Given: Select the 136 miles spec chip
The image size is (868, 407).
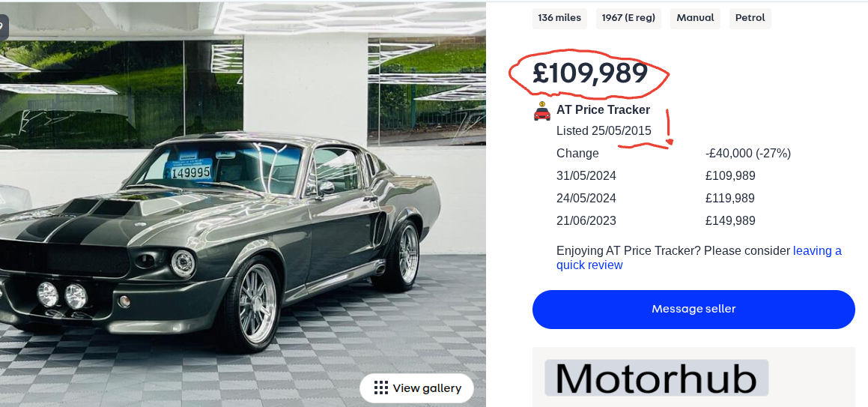Looking at the screenshot, I should click(x=559, y=18).
